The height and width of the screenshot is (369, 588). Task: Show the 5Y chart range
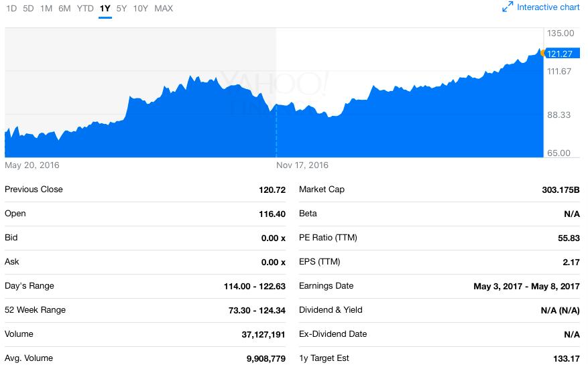(121, 9)
